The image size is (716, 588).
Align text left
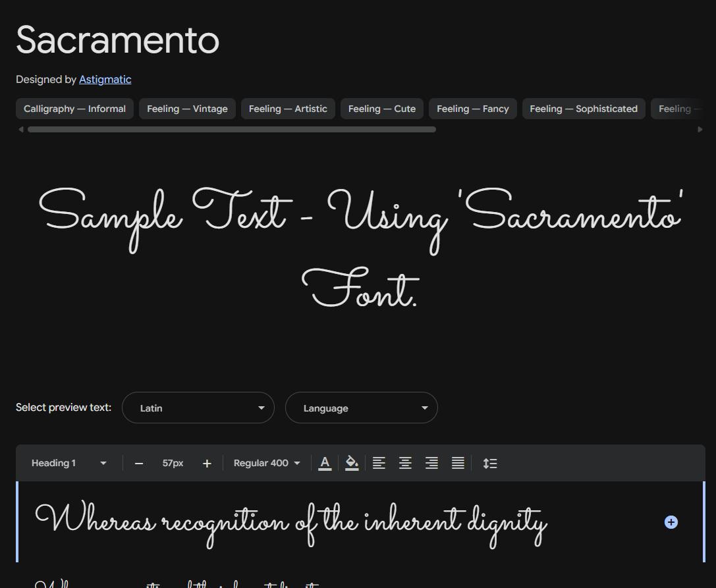pos(379,464)
